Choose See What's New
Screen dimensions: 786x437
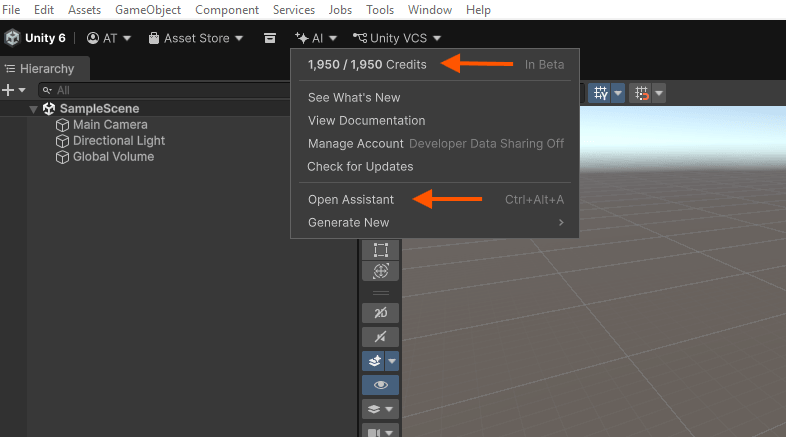click(x=435, y=98)
